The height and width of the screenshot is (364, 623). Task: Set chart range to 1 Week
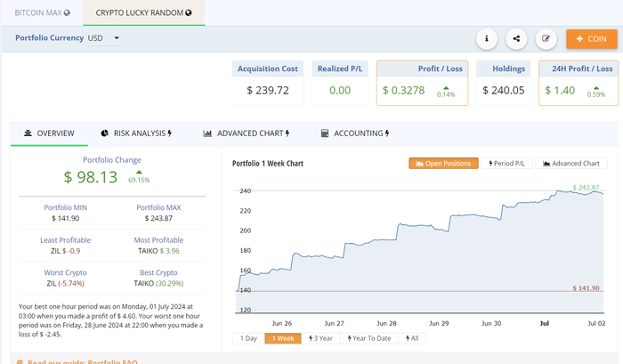pos(283,338)
